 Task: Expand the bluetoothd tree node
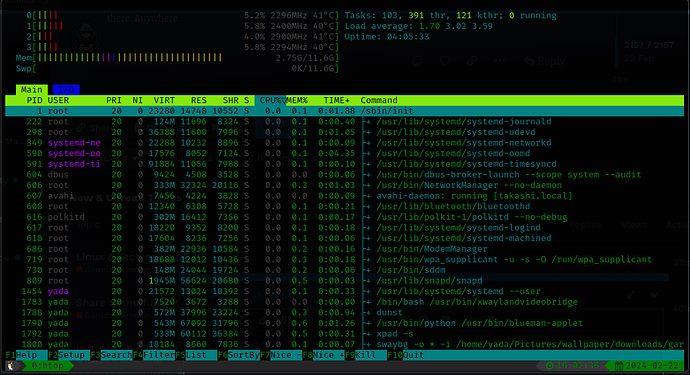point(367,206)
